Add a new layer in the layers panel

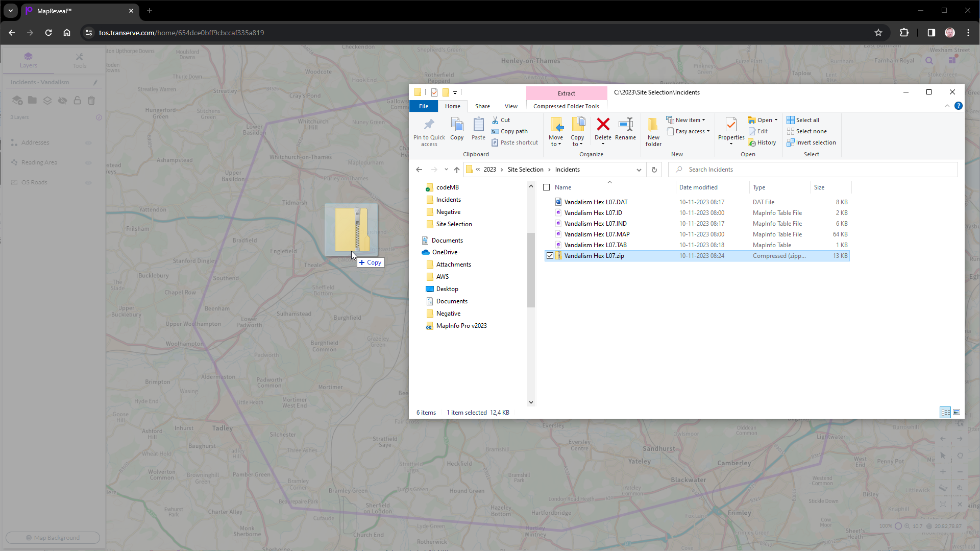(x=17, y=101)
